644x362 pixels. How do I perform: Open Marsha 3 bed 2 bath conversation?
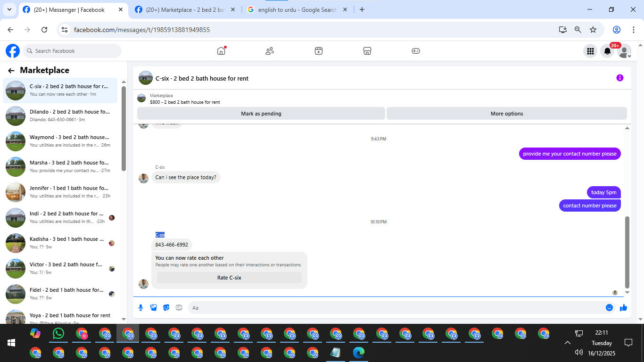coord(60,166)
